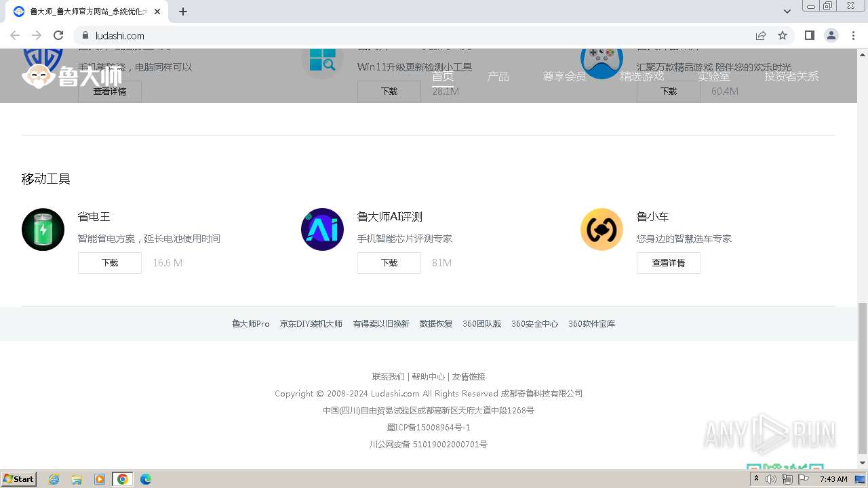Open the 鲁大师Pro footer link
Screen dimensions: 868x488
tap(251, 324)
